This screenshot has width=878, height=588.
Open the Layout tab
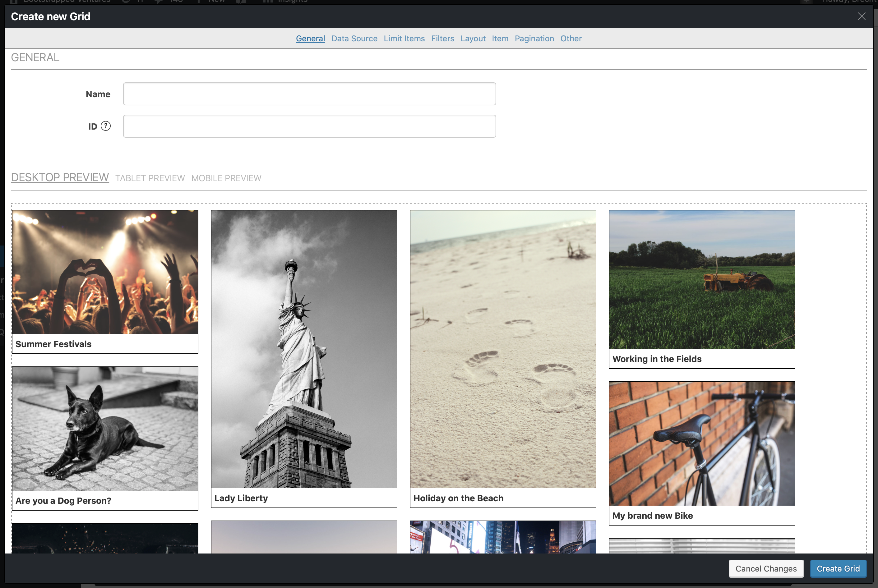pyautogui.click(x=473, y=38)
